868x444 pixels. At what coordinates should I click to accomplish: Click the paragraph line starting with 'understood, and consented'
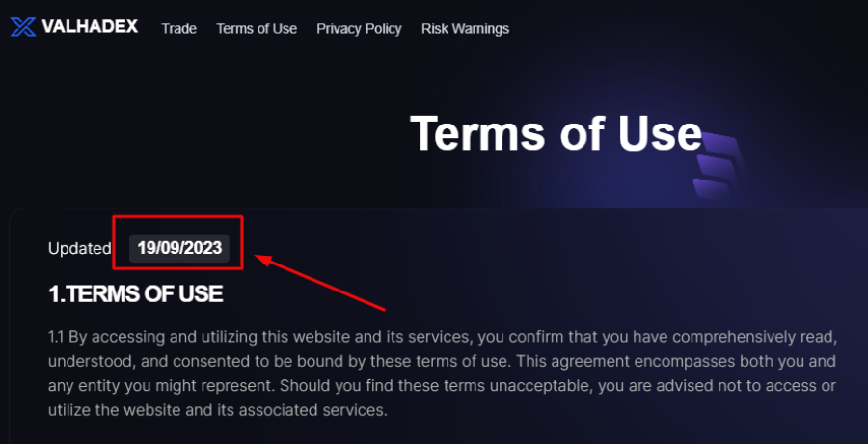click(441, 362)
